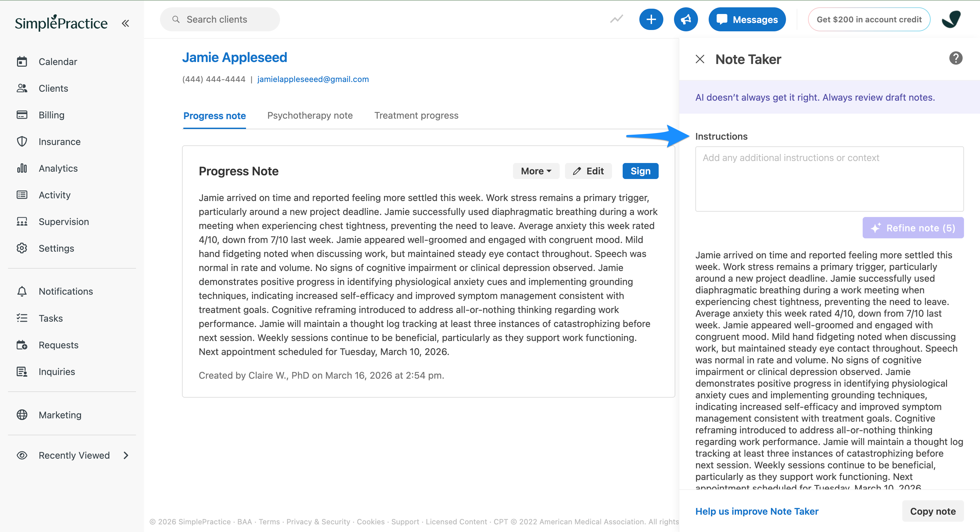Screen dimensions: 980x532
Task: Open the BAA footer link
Action: (x=245, y=522)
